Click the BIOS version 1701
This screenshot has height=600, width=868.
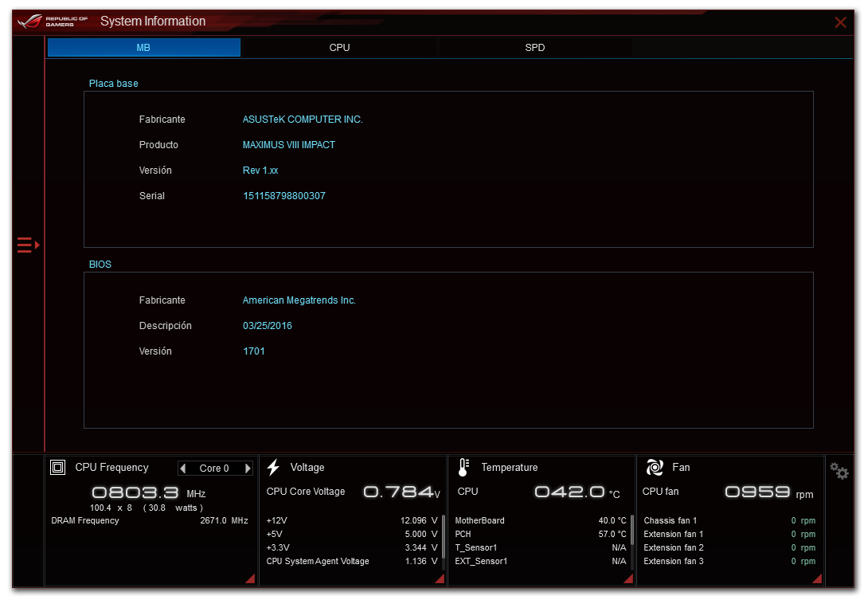[x=254, y=351]
